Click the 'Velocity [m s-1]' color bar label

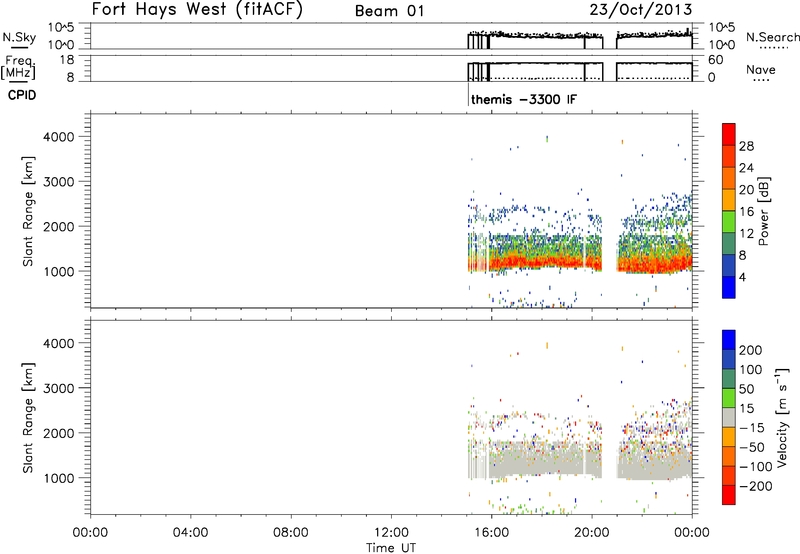click(782, 417)
